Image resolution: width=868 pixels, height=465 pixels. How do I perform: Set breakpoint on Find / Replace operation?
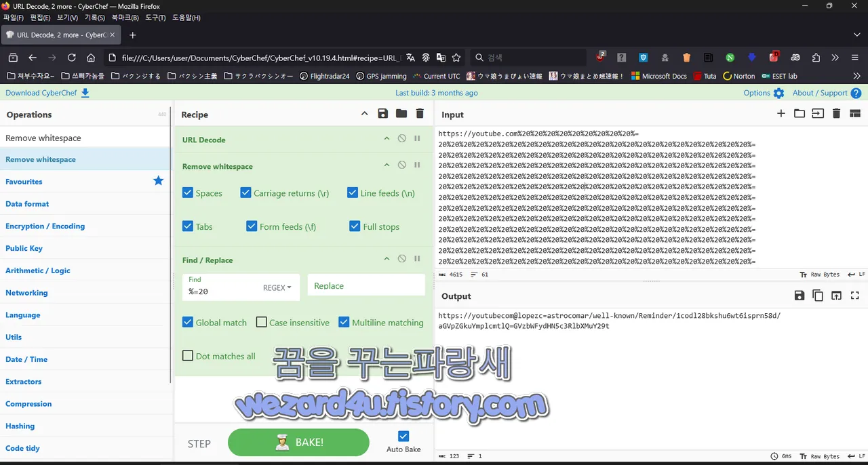pyautogui.click(x=417, y=259)
